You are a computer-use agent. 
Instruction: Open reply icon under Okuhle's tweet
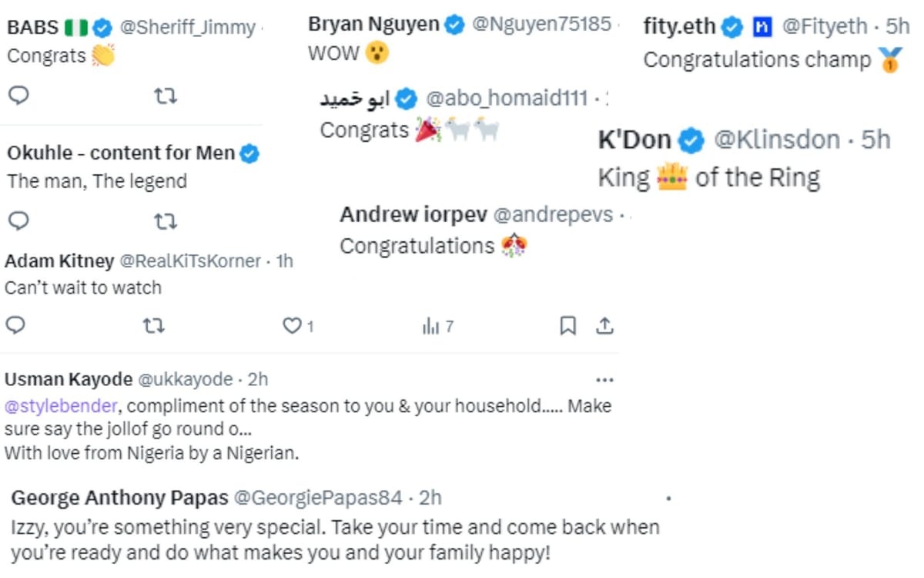(x=17, y=221)
